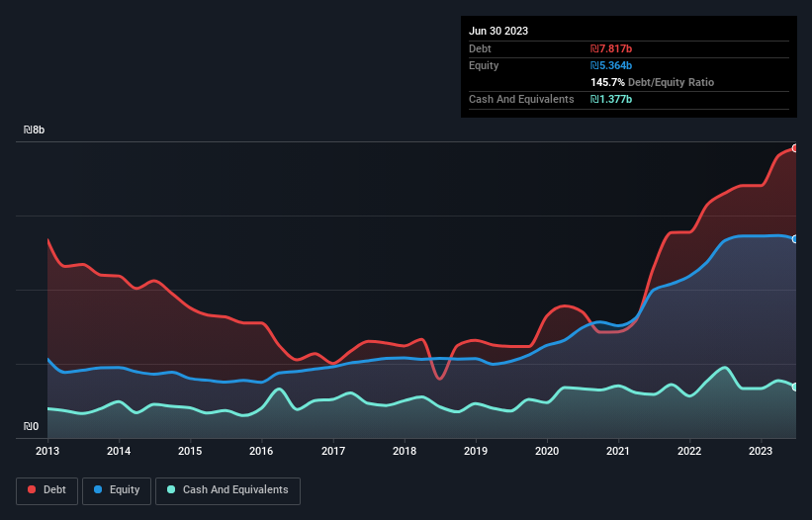
Task: Click the blue Equity legend dot
Action: (98, 489)
